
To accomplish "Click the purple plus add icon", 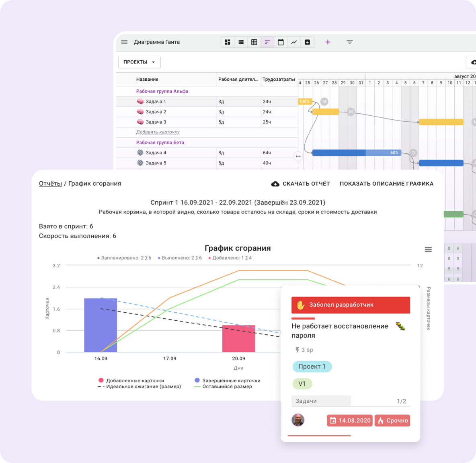I will click(x=328, y=42).
